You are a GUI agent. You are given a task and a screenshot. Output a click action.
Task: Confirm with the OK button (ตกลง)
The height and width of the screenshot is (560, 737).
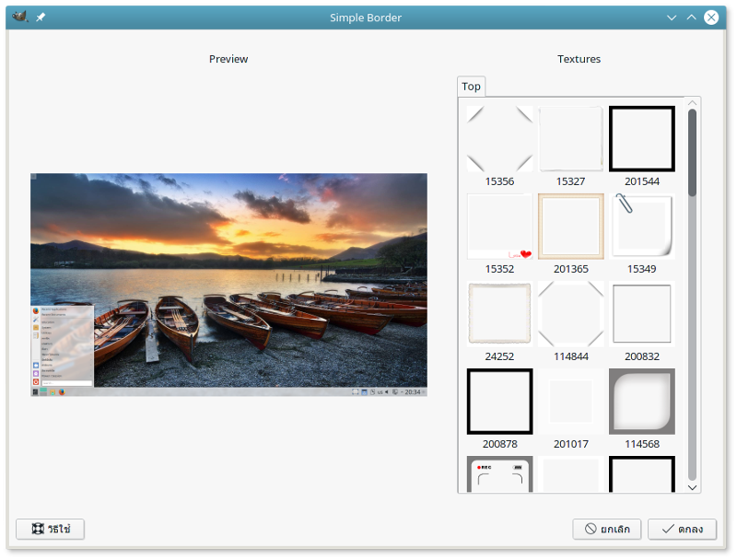point(682,529)
